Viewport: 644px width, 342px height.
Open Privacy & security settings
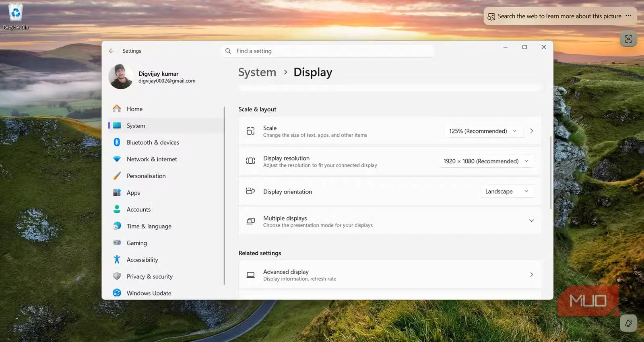[166, 276]
